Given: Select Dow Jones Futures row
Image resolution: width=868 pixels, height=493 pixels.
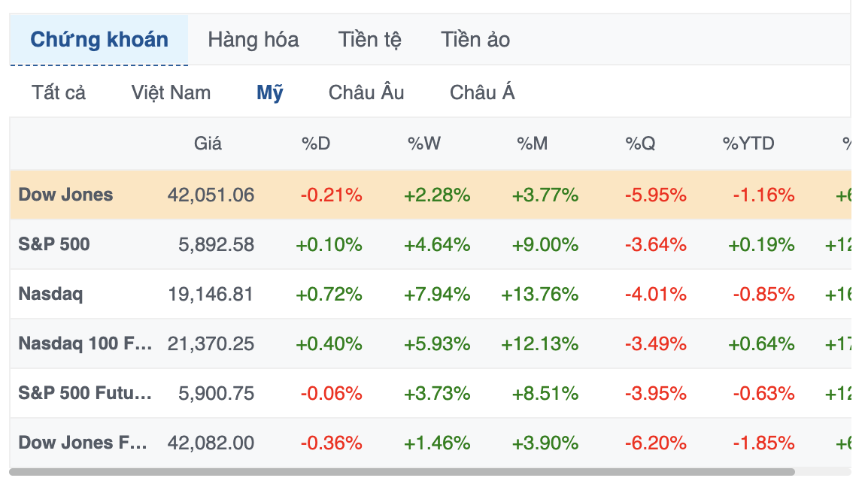Looking at the screenshot, I should [x=83, y=443].
